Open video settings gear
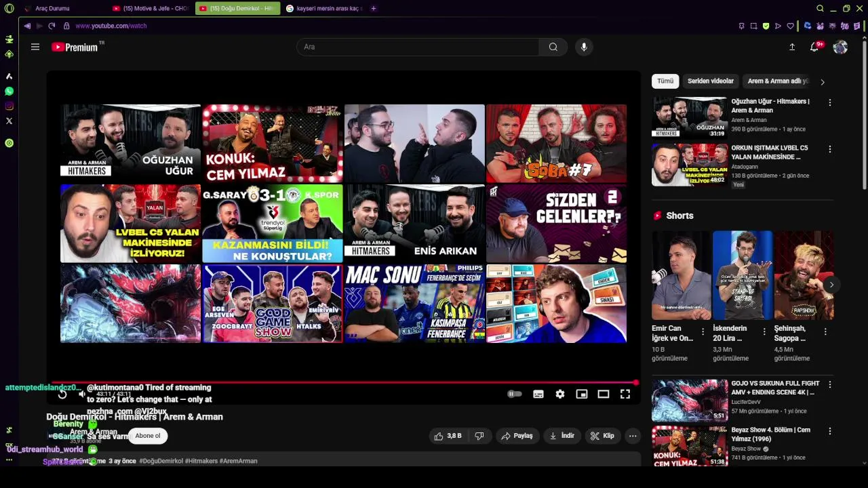 point(560,394)
